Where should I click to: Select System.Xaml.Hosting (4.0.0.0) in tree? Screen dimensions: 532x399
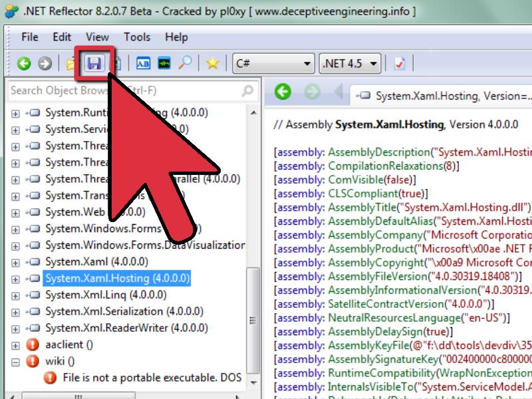coord(117,279)
